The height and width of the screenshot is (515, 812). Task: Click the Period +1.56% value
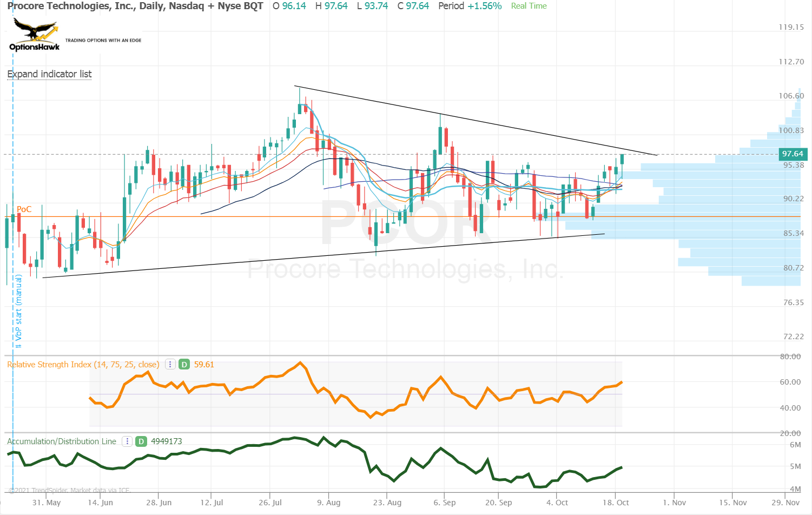coord(470,6)
